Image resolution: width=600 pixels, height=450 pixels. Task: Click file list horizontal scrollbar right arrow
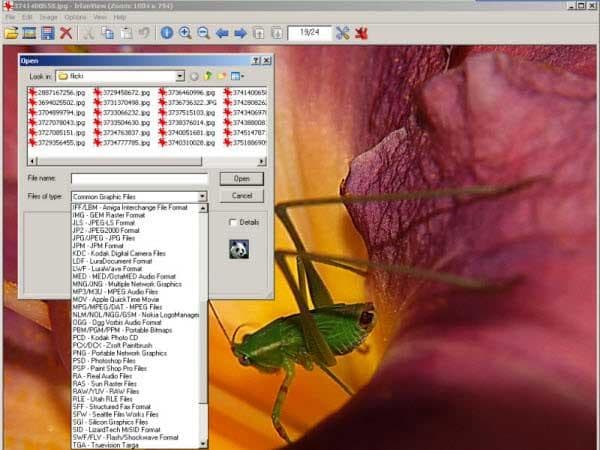pos(262,161)
